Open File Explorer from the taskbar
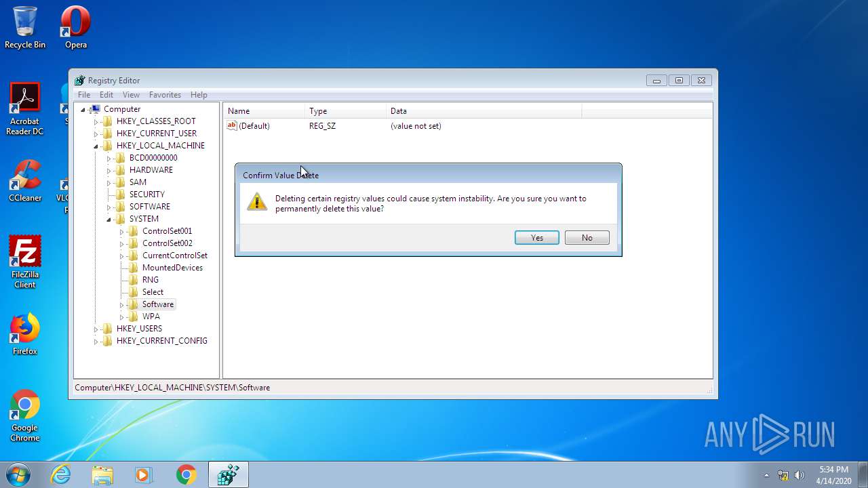868x488 pixels. [102, 474]
